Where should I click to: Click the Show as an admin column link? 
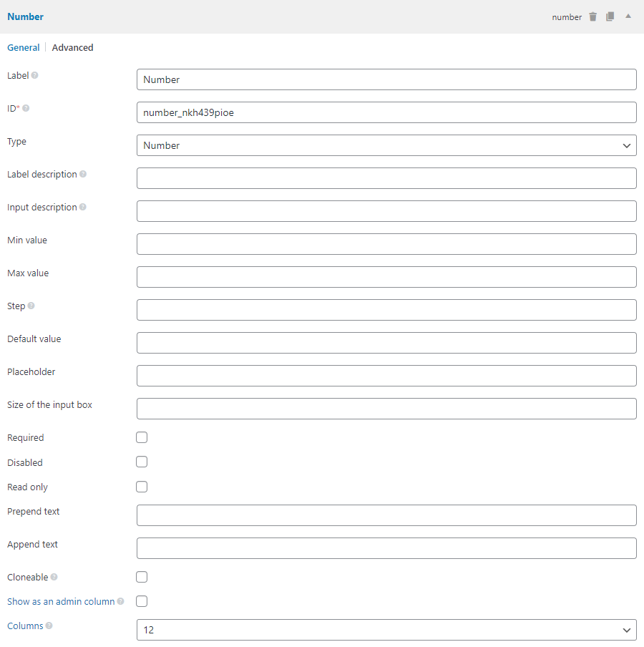click(61, 601)
